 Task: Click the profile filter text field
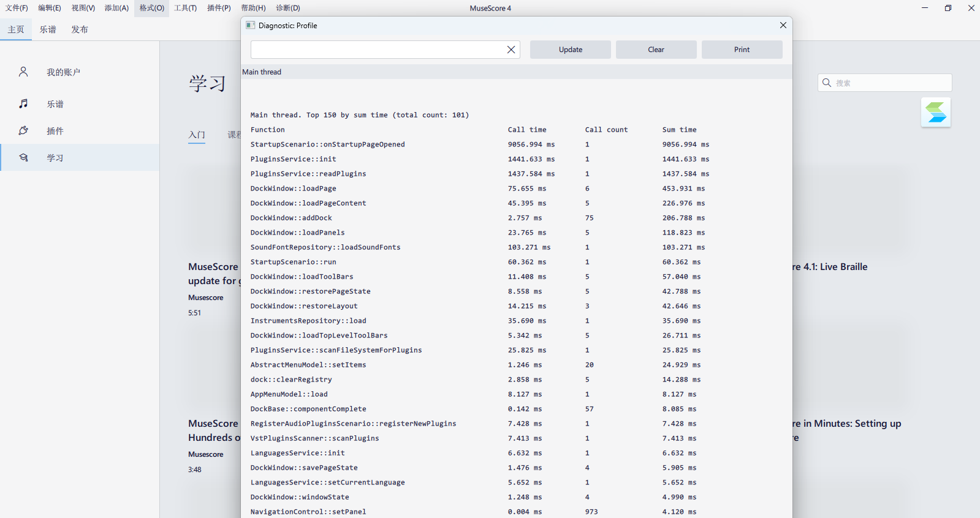coord(376,50)
